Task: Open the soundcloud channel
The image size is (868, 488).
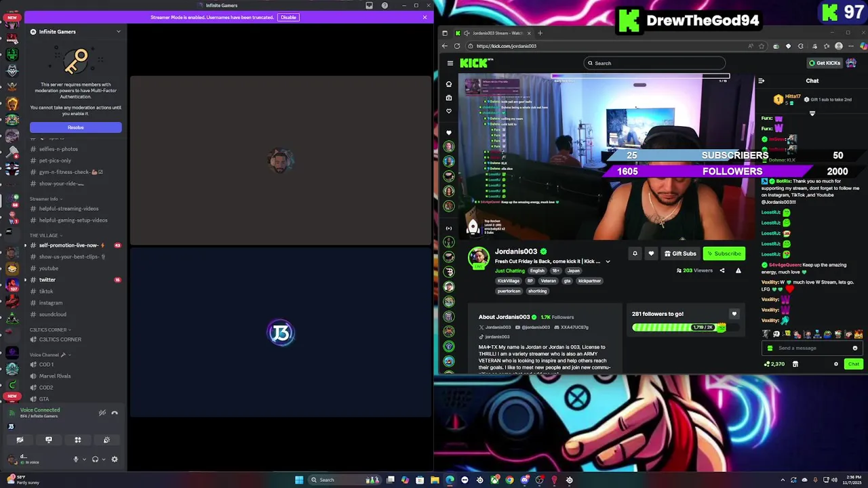Action: pyautogui.click(x=52, y=314)
